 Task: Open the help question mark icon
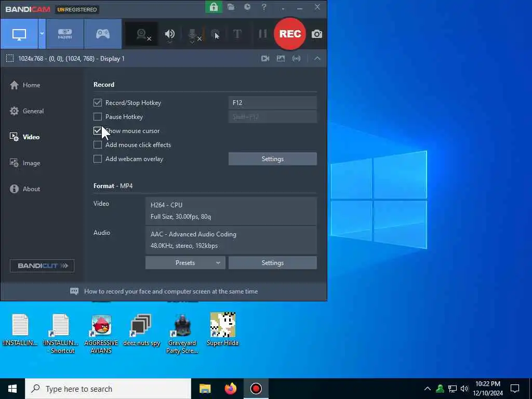point(264,7)
